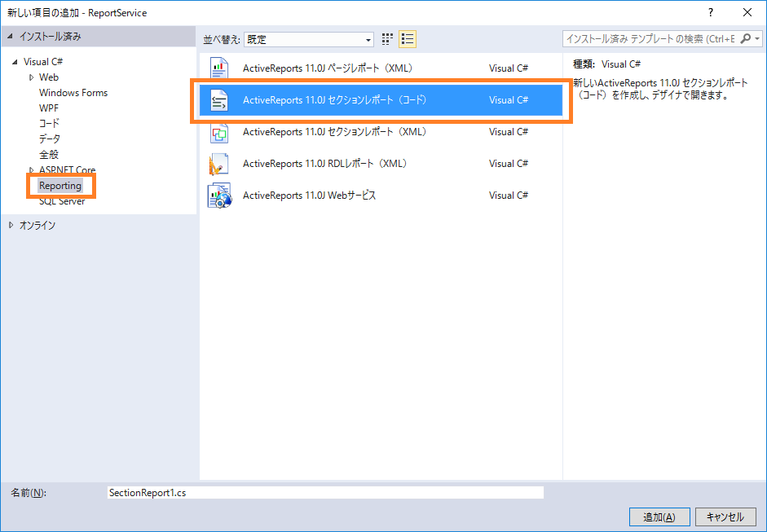The height and width of the screenshot is (532, 767).
Task: Select ActiveReports 11.0J セクションレポート（コード）
Action: tap(381, 100)
